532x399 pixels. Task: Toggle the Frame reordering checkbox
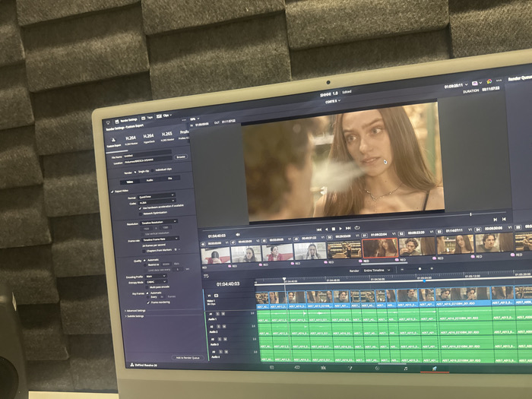tap(148, 302)
